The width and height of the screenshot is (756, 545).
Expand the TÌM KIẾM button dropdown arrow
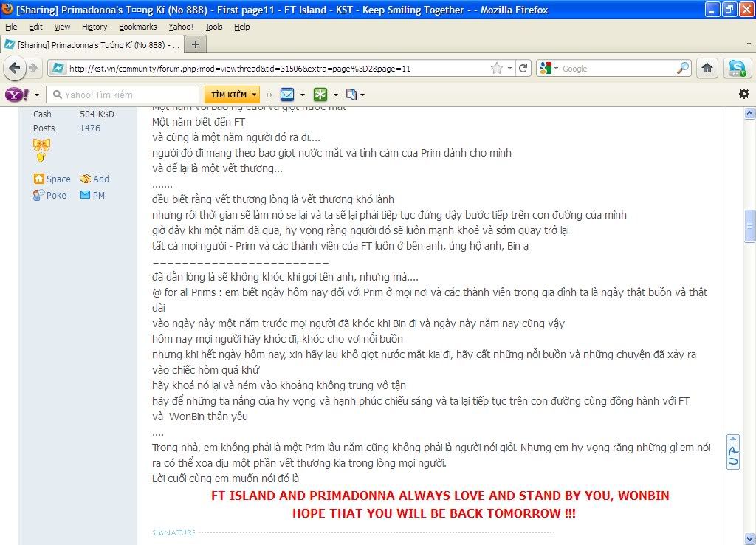coord(254,95)
